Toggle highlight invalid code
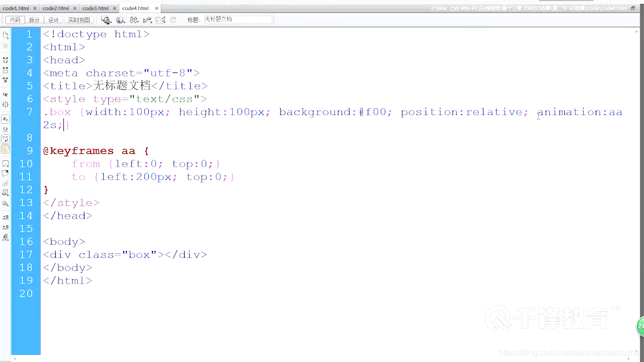Image resolution: width=644 pixels, height=362 pixels. click(6, 129)
